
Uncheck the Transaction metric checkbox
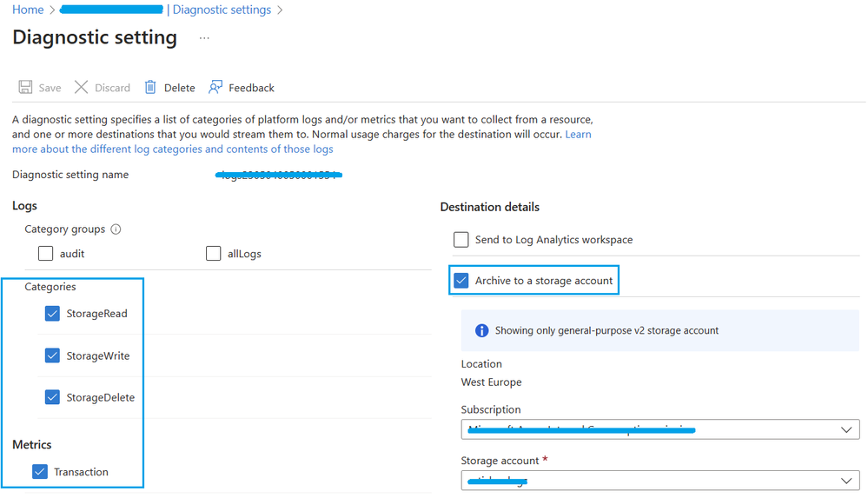click(x=40, y=472)
